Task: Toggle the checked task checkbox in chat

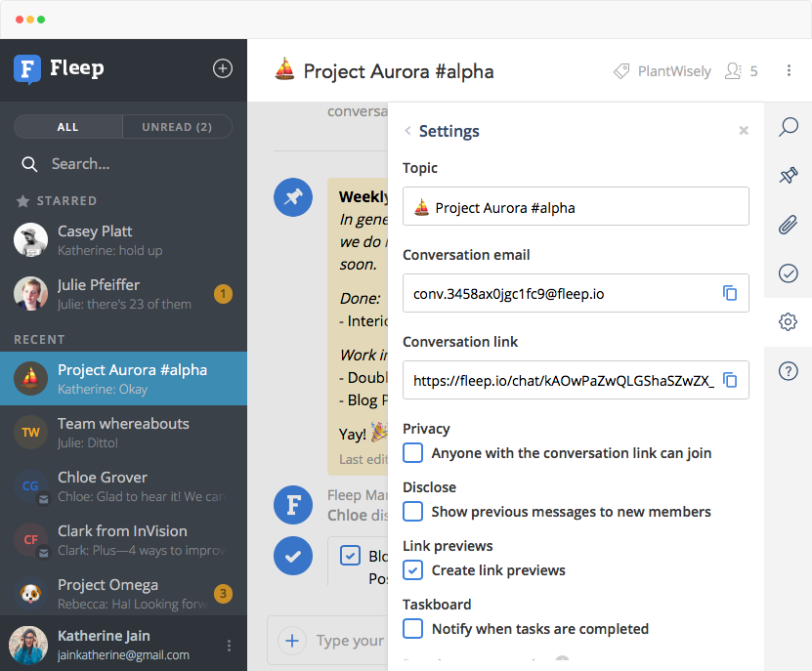Action: pos(350,556)
